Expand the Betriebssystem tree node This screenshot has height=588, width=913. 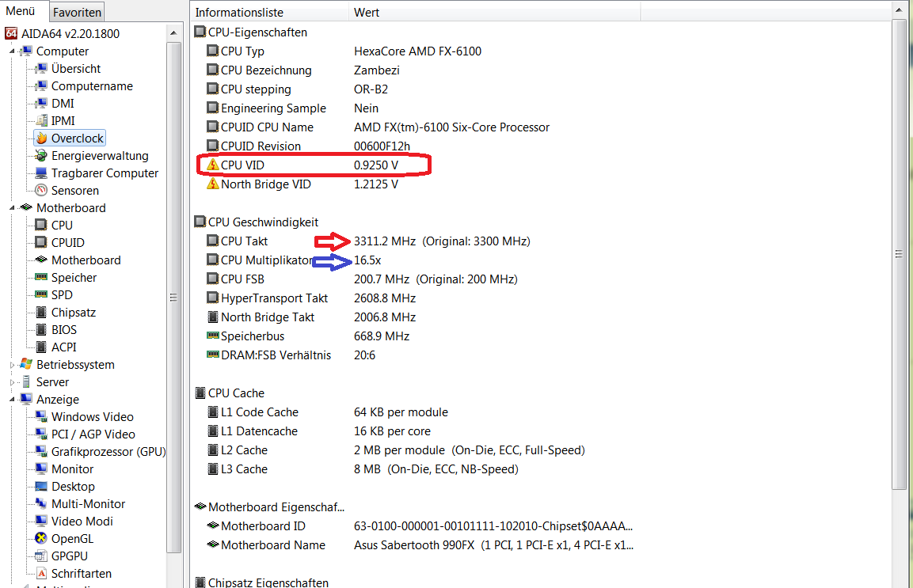(12, 365)
